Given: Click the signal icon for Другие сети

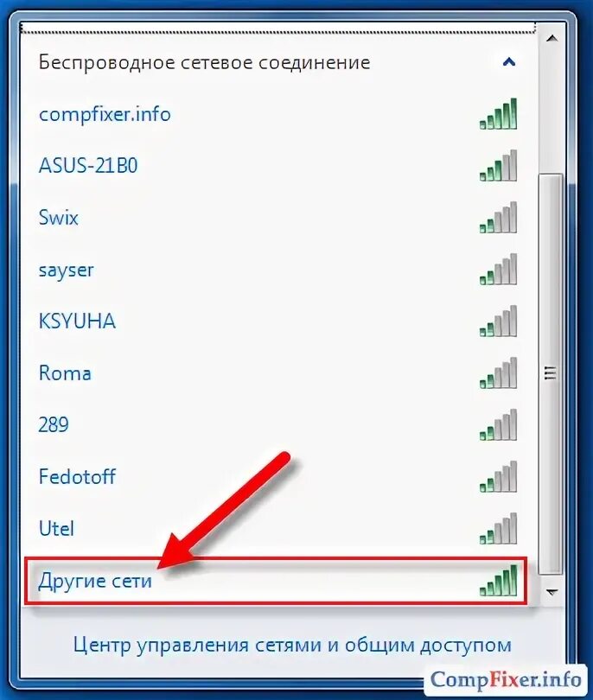Looking at the screenshot, I should [x=498, y=581].
